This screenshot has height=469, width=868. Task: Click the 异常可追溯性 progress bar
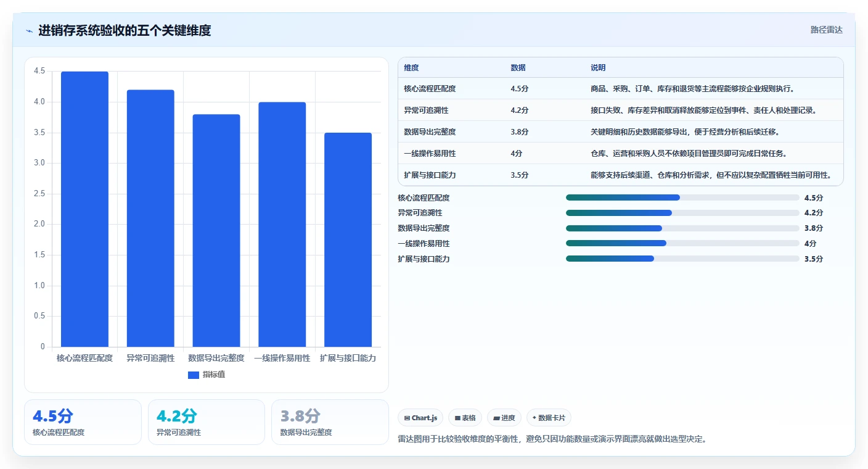pos(682,213)
